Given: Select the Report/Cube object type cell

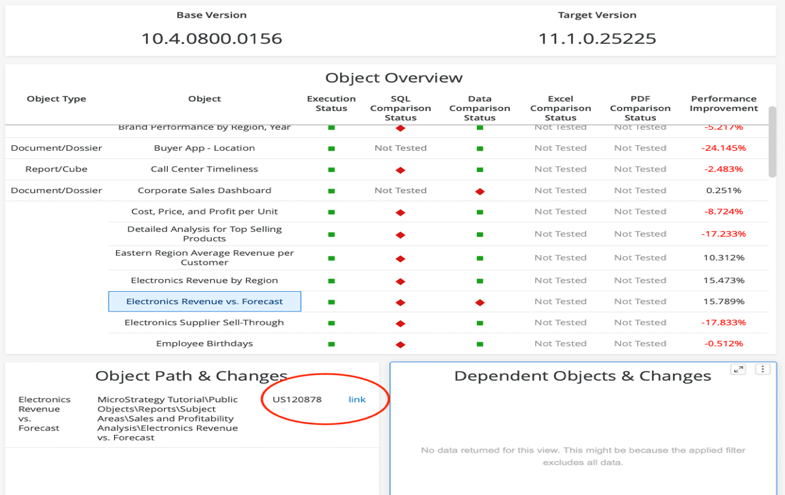Looking at the screenshot, I should click(56, 169).
